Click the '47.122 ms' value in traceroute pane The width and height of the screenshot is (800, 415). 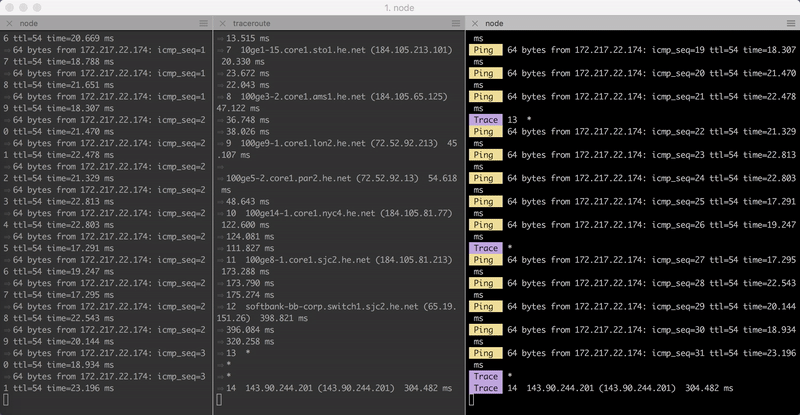[x=238, y=108]
